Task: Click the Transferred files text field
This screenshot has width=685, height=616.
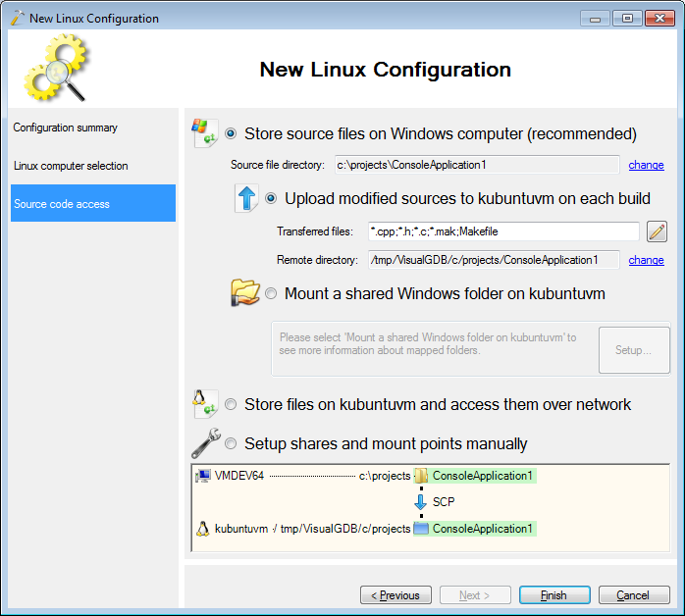Action: 503,231
